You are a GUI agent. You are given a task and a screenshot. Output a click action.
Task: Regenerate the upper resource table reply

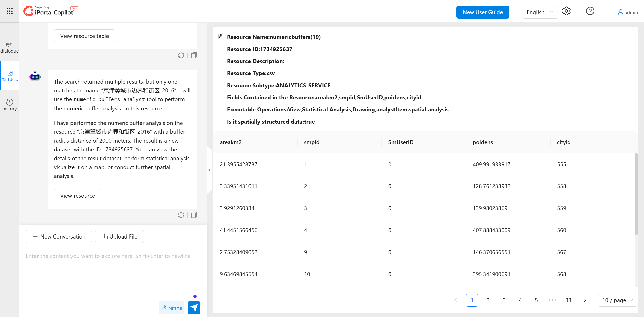coord(181,55)
